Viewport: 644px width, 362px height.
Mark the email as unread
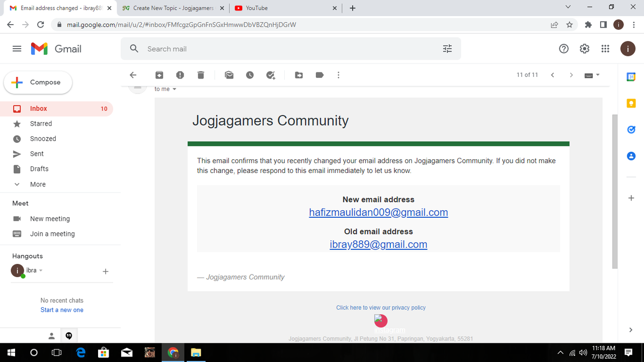tap(229, 75)
